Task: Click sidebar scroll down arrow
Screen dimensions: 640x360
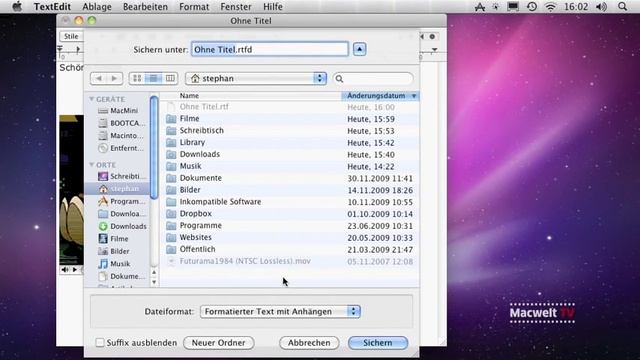Action: (154, 282)
